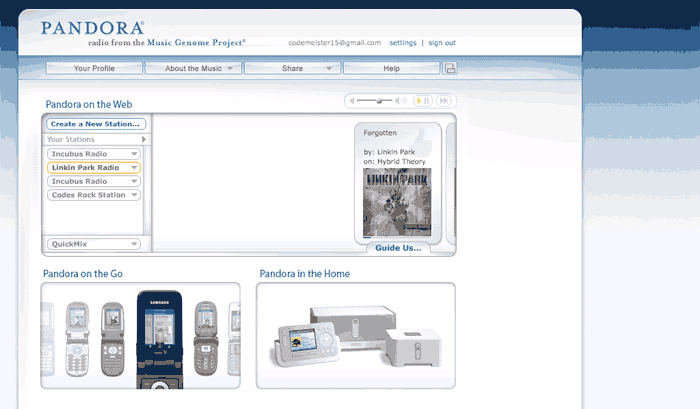Image resolution: width=700 pixels, height=409 pixels.
Task: Adjust the volume slider knob
Action: [379, 101]
